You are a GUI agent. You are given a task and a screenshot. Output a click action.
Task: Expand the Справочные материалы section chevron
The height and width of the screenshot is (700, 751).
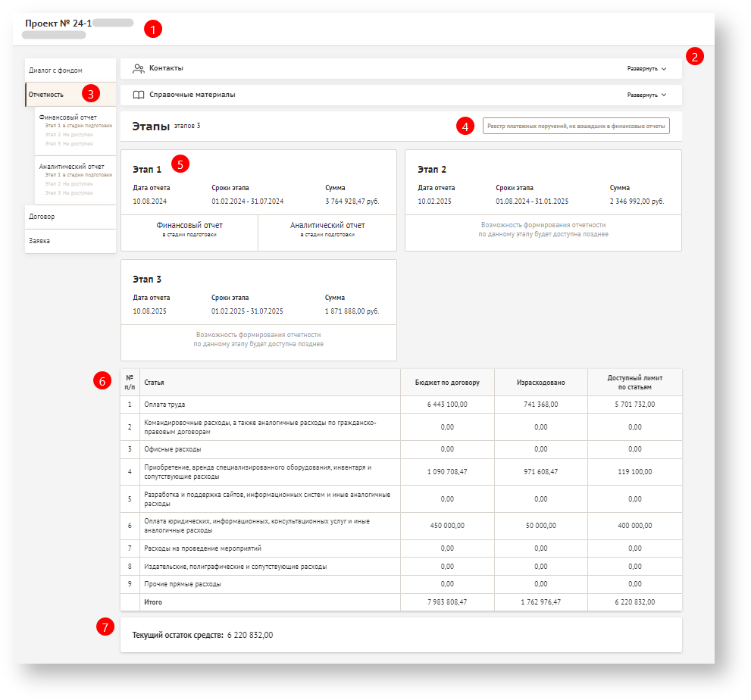pyautogui.click(x=664, y=95)
